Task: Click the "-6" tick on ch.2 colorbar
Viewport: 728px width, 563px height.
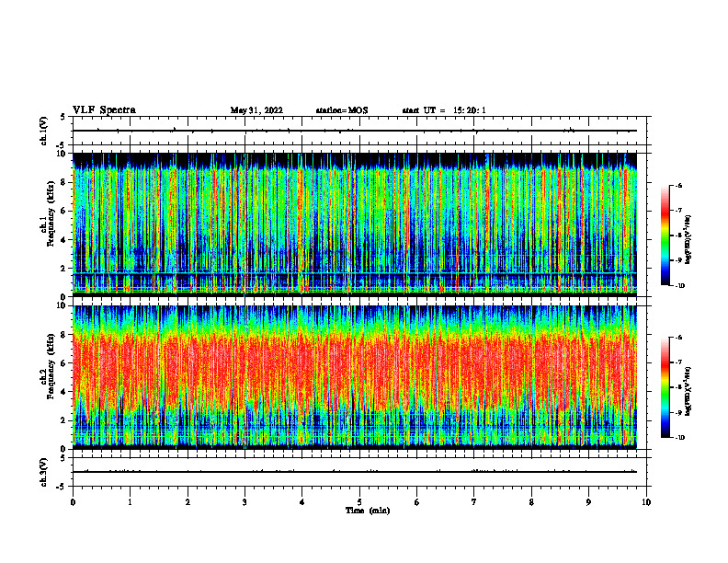Action: [x=679, y=338]
